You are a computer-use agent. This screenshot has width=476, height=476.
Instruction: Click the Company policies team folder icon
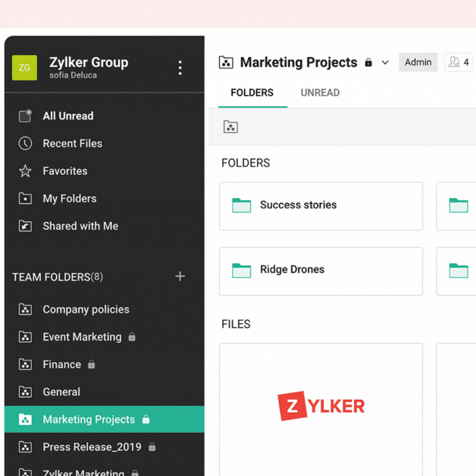[x=25, y=309]
